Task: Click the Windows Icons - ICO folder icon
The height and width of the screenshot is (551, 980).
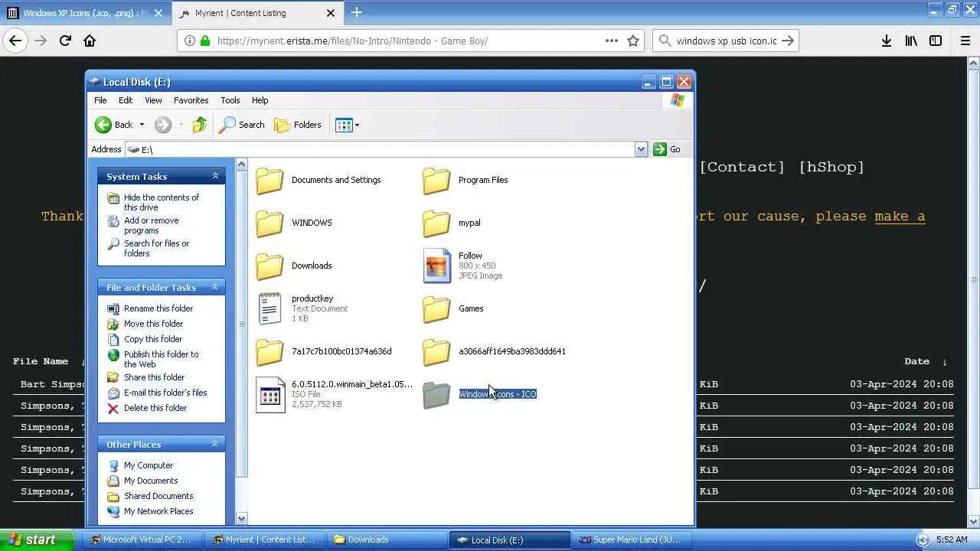Action: coord(436,395)
